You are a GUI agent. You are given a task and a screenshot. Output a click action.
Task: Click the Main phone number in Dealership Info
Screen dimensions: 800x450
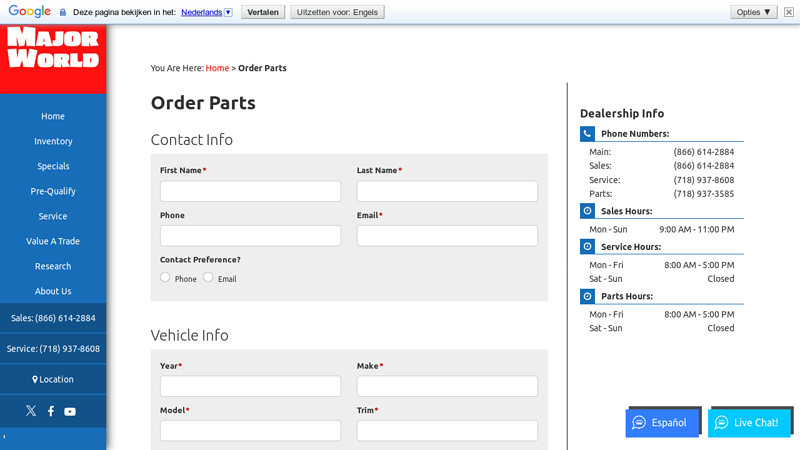coord(704,152)
